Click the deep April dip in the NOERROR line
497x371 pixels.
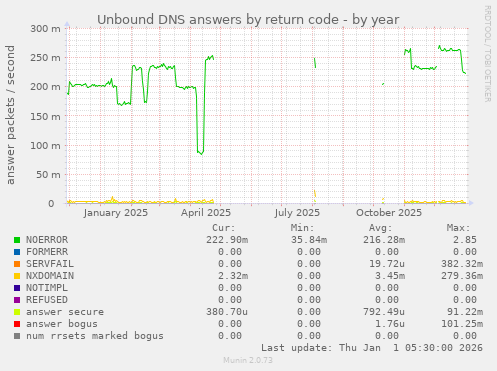pyautogui.click(x=200, y=152)
